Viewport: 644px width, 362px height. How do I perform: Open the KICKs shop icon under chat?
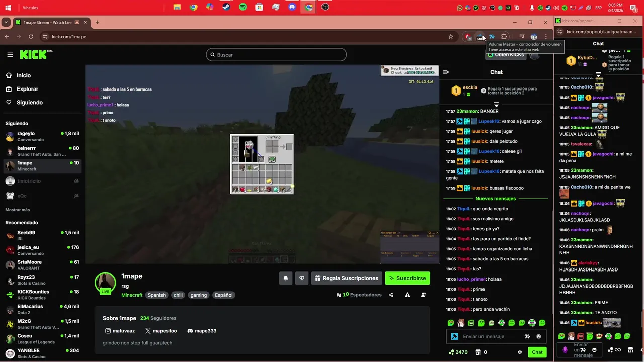tap(478, 352)
